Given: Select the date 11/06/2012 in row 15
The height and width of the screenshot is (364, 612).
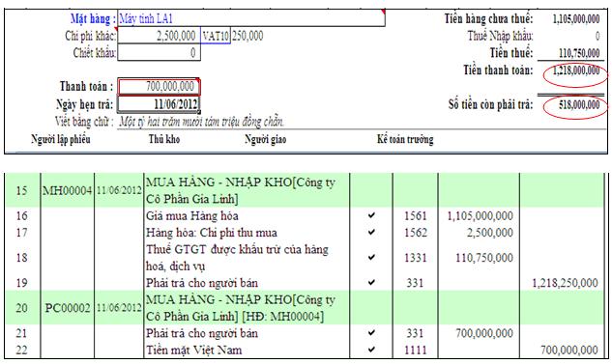Looking at the screenshot, I should pos(119,190).
